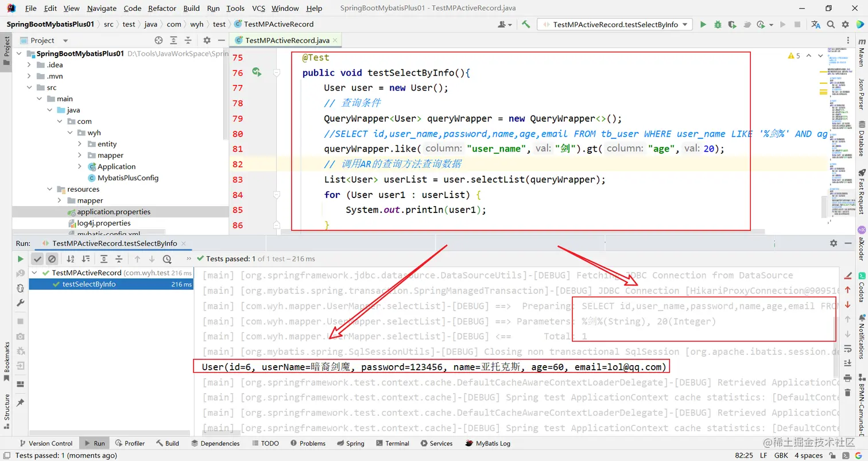The height and width of the screenshot is (461, 868).
Task: Click the user account icon in toolbar
Action: [505, 24]
